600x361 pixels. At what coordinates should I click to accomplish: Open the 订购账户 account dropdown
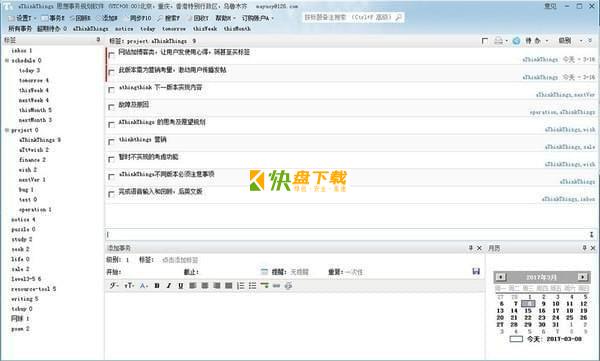(x=258, y=18)
